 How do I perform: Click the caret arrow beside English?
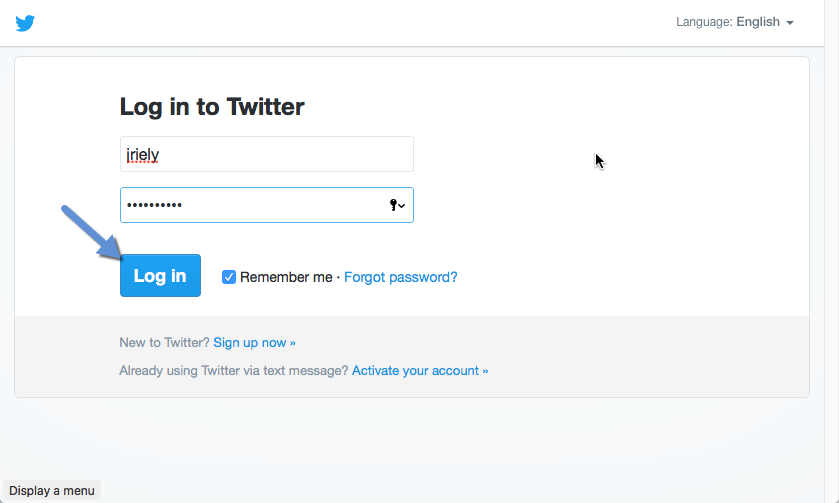pos(790,23)
